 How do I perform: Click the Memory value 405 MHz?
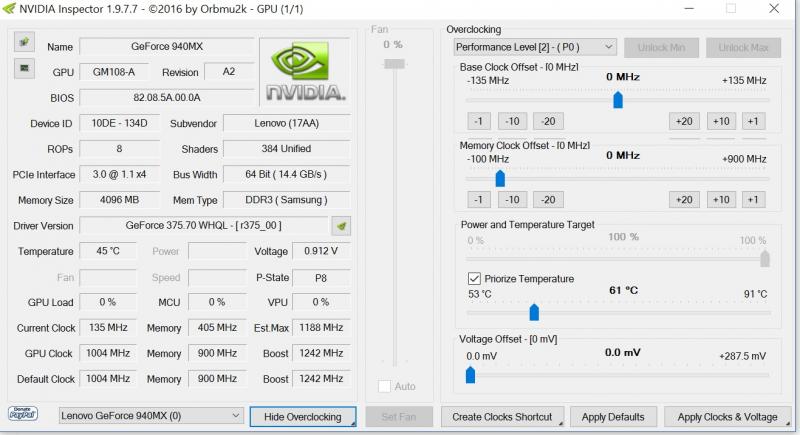point(217,327)
